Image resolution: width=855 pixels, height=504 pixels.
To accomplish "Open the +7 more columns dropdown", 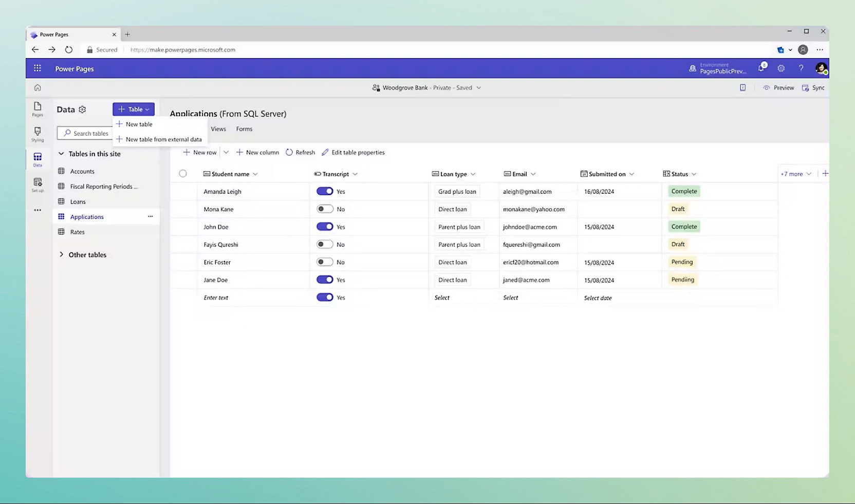I will (795, 174).
